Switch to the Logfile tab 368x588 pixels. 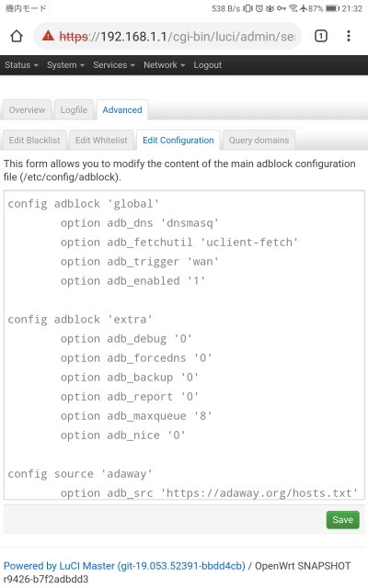tap(74, 110)
